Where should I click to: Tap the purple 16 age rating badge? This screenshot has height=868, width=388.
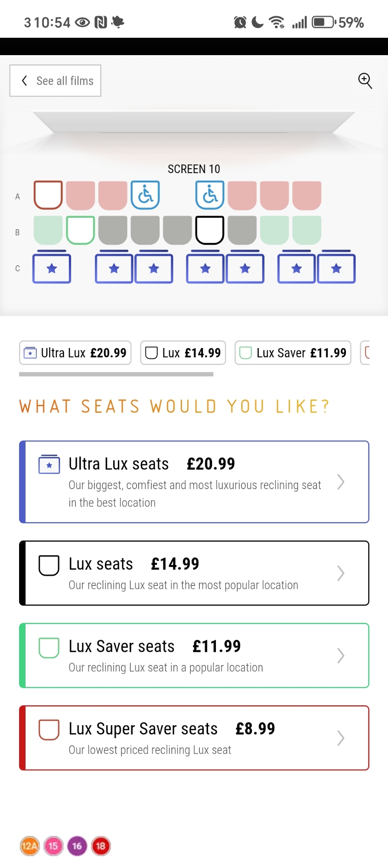77,846
